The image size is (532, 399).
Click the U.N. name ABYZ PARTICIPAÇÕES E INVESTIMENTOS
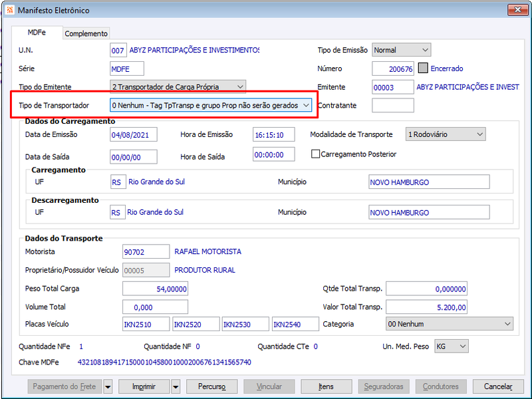(x=194, y=51)
